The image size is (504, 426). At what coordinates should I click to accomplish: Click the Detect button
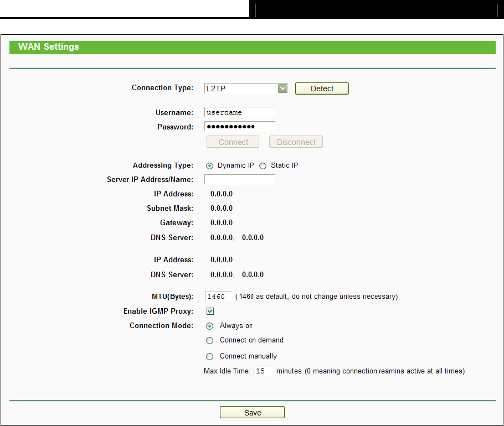[x=322, y=89]
